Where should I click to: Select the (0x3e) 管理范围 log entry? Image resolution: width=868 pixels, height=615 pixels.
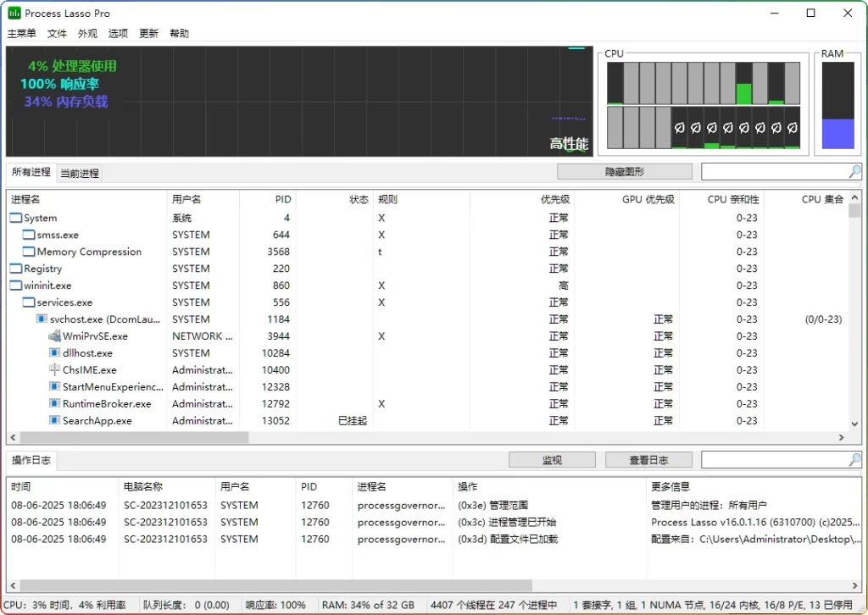point(435,505)
